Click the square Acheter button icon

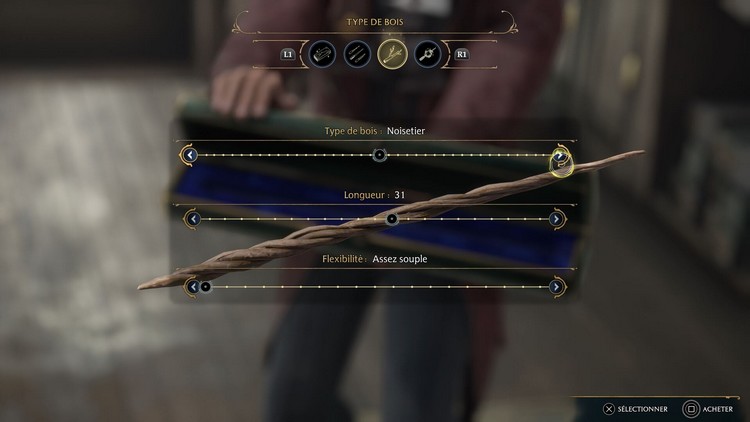(691, 409)
